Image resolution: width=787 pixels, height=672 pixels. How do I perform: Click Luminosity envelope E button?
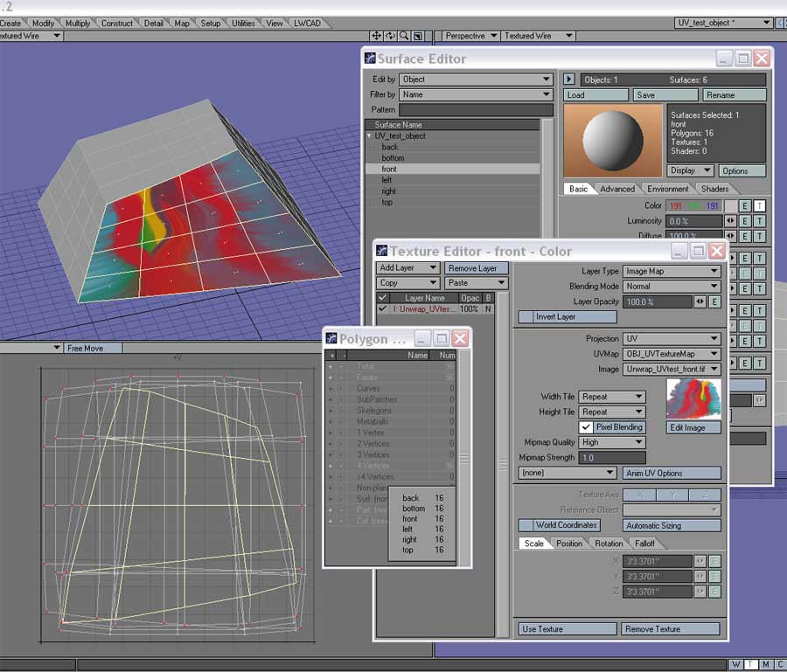pyautogui.click(x=745, y=221)
